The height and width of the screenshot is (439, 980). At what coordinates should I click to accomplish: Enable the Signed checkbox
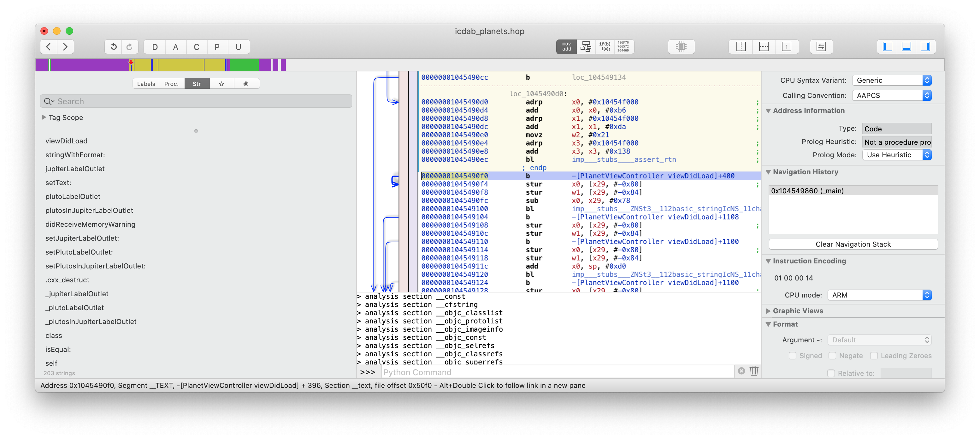(793, 356)
